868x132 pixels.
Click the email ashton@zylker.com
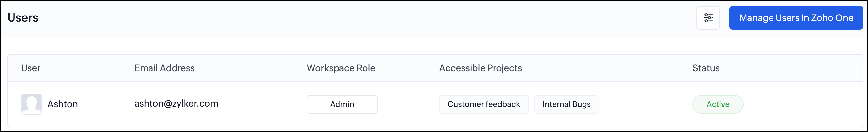(176, 103)
